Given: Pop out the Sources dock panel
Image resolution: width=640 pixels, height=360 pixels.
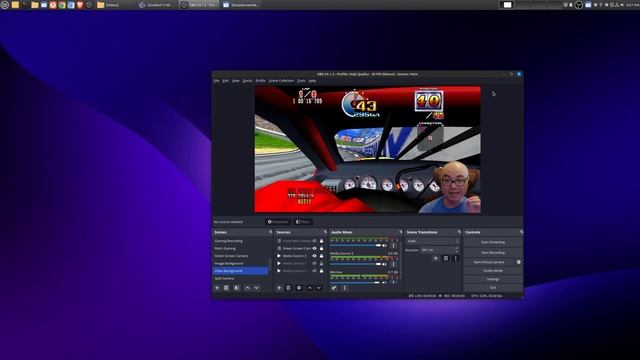Looking at the screenshot, I should (325, 232).
